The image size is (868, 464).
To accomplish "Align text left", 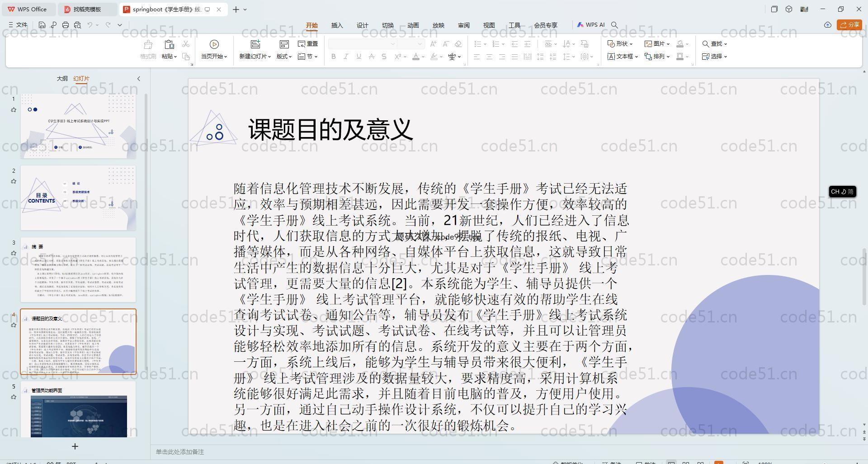I will [476, 57].
